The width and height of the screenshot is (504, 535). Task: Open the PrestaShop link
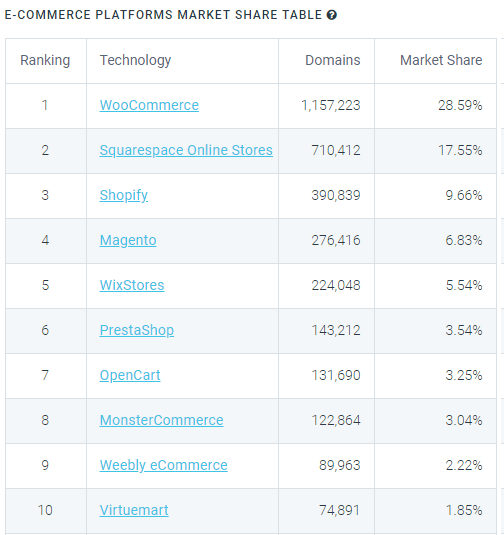(x=136, y=330)
